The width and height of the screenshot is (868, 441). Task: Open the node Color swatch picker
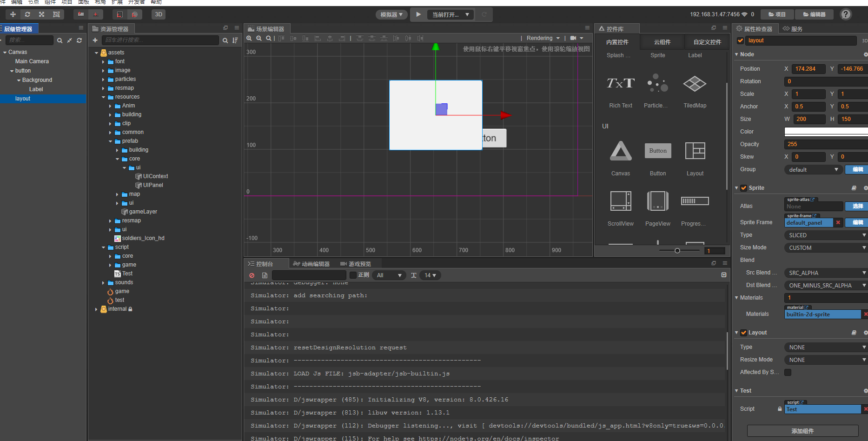[x=826, y=132]
